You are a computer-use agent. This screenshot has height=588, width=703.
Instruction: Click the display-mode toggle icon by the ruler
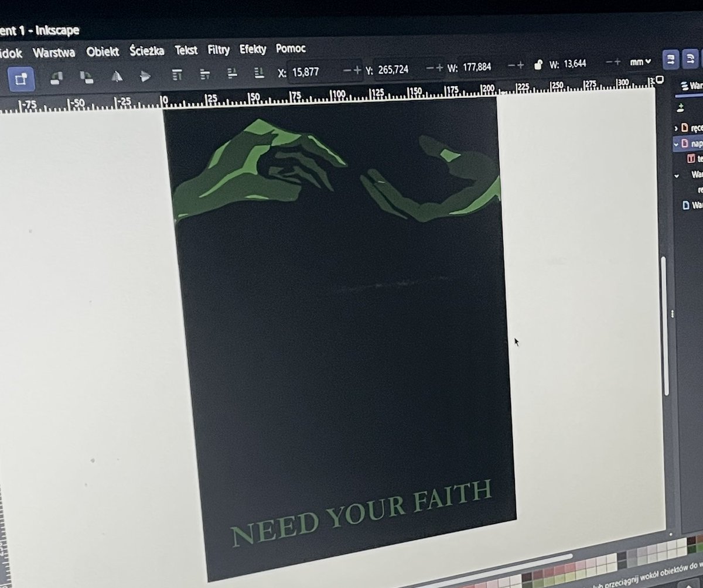pos(660,80)
